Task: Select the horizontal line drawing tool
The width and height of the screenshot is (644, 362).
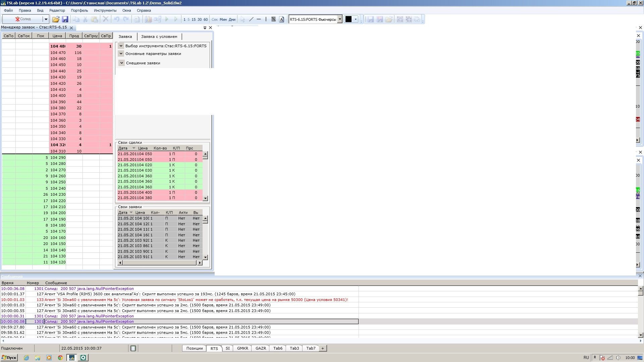Action: 259,19
